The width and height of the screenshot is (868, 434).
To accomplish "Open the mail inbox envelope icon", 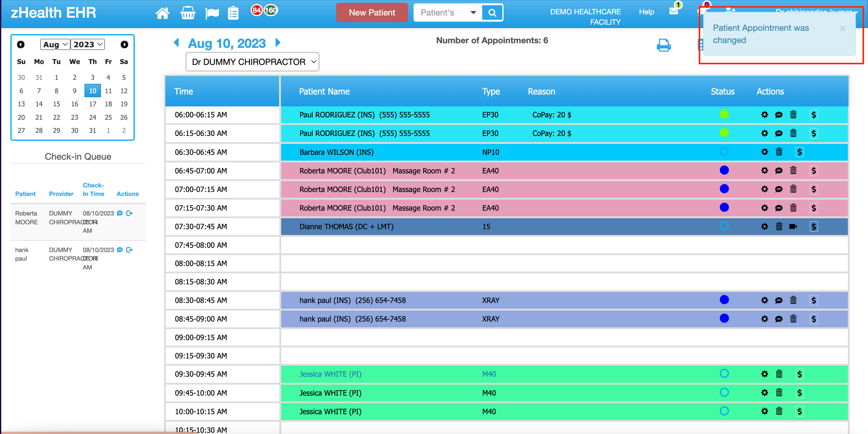I will [x=674, y=11].
